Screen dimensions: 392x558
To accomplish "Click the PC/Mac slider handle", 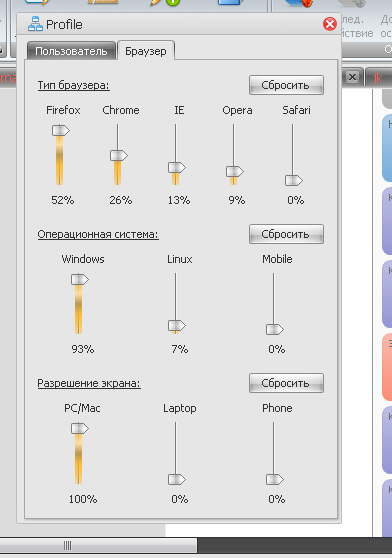I will (x=80, y=428).
